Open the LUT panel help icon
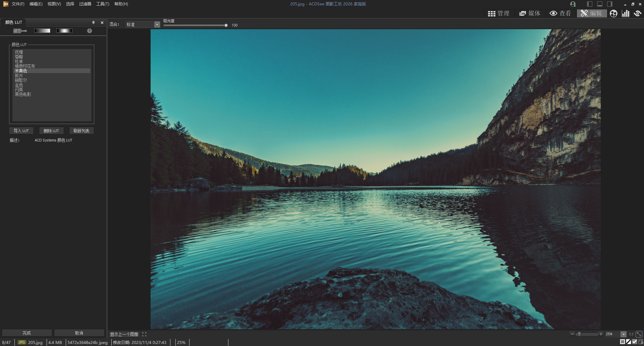Viewport: 644px width, 346px height. pos(90,31)
